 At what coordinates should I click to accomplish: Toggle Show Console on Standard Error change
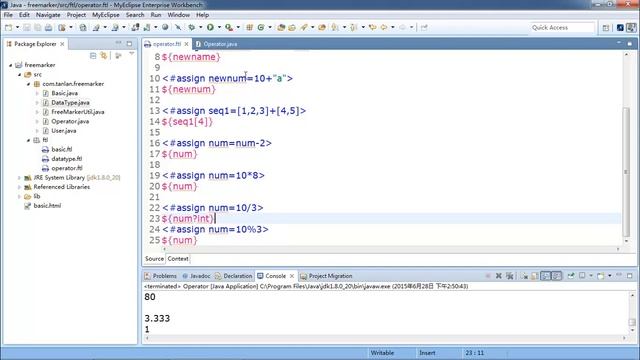tap(557, 276)
